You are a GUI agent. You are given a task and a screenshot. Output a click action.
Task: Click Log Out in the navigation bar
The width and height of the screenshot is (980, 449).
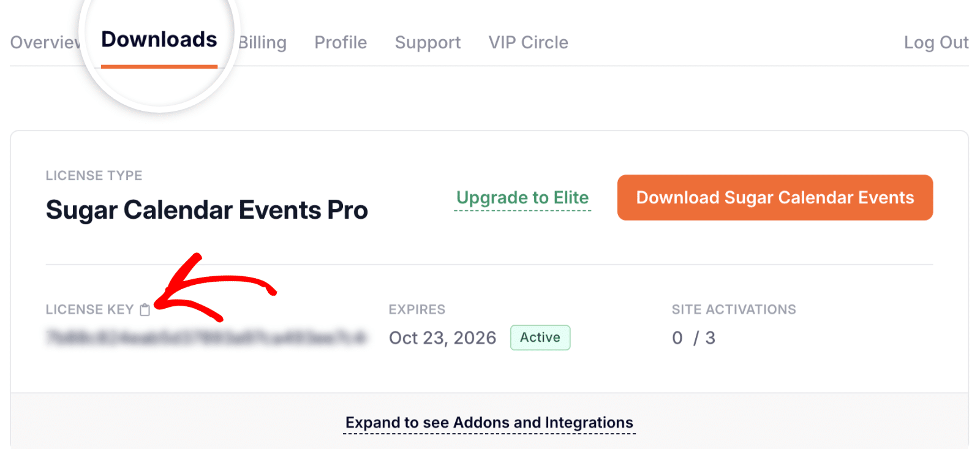pyautogui.click(x=936, y=42)
